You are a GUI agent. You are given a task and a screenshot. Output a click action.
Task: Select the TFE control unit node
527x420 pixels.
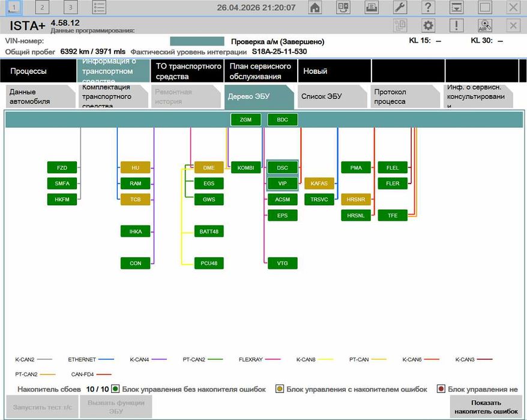[393, 215]
